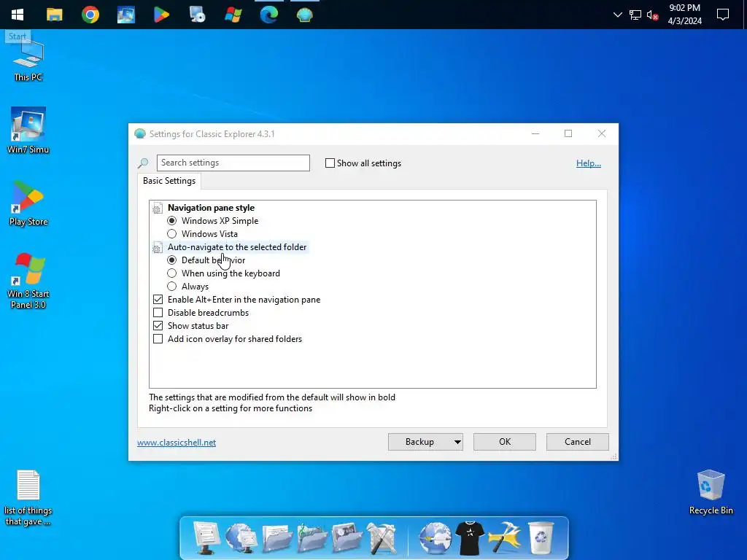Select Win 8 Start Panel 3.0 shortcut
Screen dimensions: 747x560
tap(28, 281)
